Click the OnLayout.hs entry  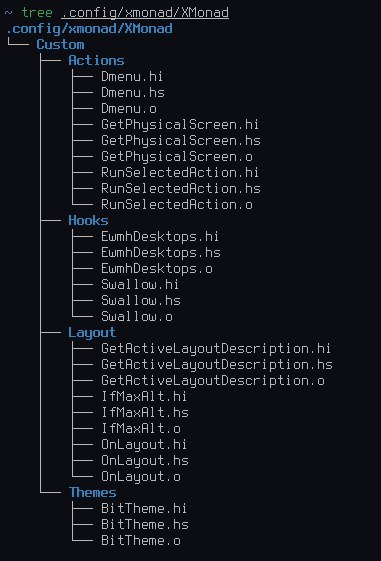coord(145,460)
